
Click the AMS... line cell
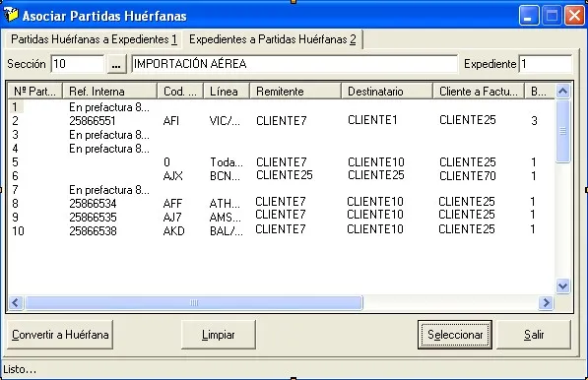[x=226, y=217]
